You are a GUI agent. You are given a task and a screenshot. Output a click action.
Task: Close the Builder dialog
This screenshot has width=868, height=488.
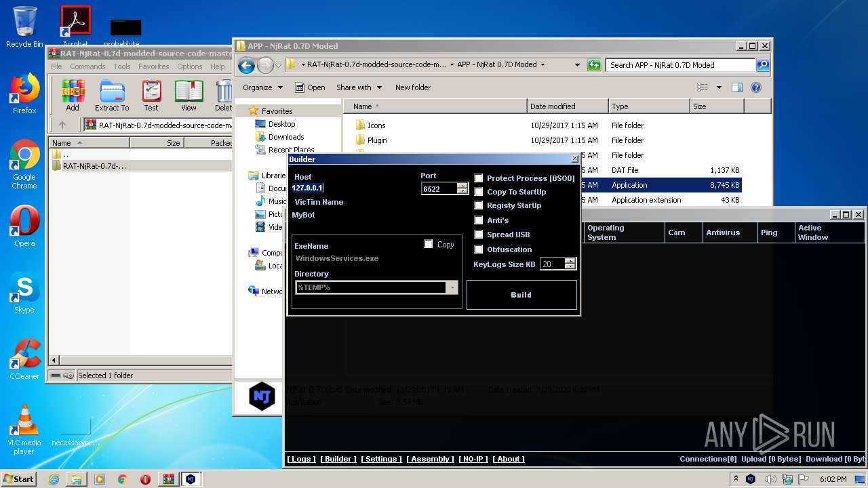tap(574, 159)
